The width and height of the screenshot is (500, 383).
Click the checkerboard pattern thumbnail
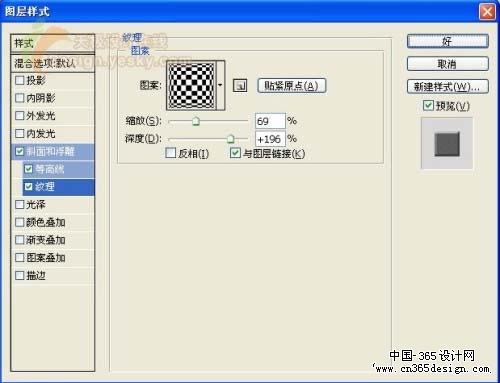point(191,85)
